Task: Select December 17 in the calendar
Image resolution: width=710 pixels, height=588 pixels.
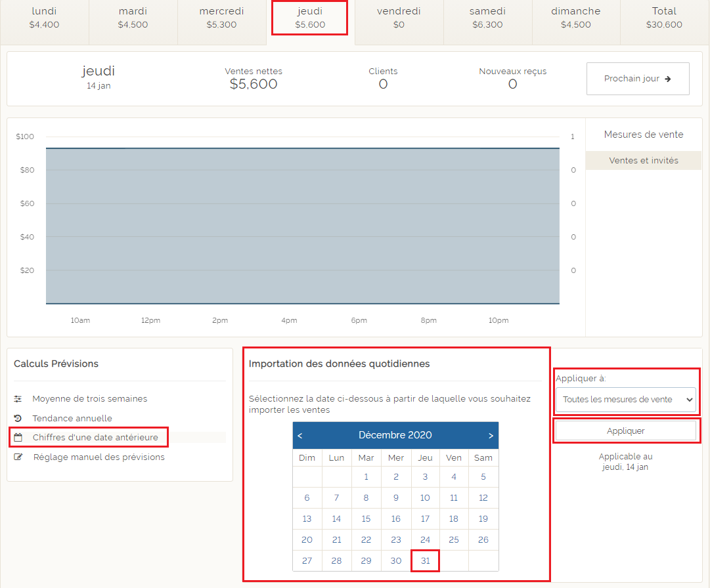Action: [x=425, y=518]
